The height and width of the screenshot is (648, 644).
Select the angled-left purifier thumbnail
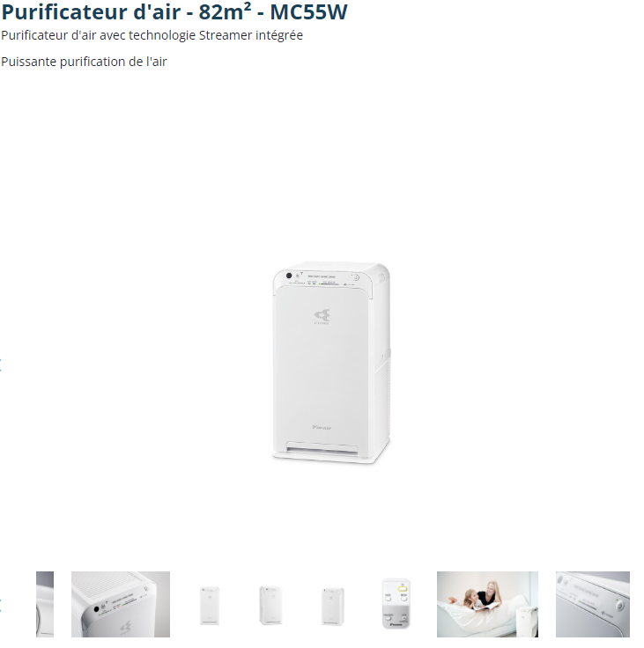point(270,606)
